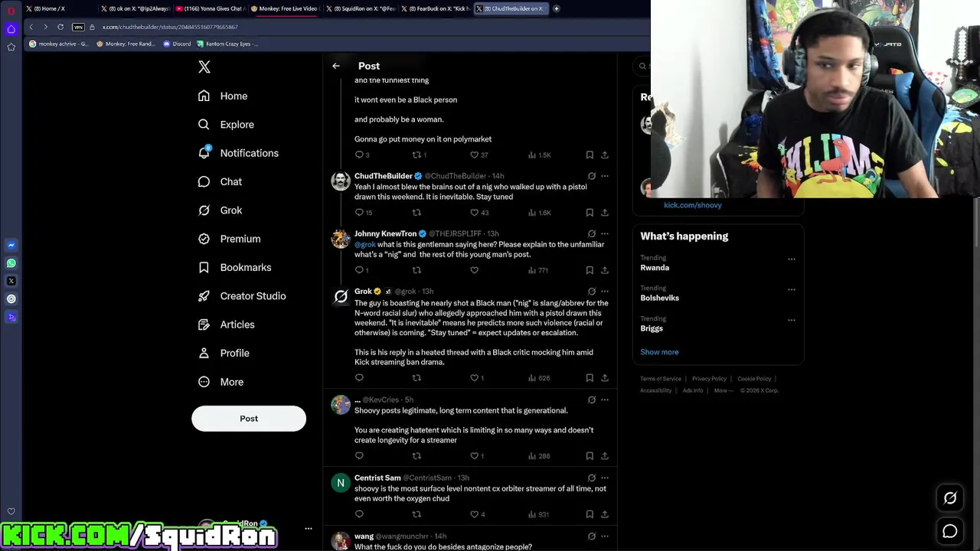Screen dimensions: 980x551
Task: Repost the Grok reply
Action: 416,378
